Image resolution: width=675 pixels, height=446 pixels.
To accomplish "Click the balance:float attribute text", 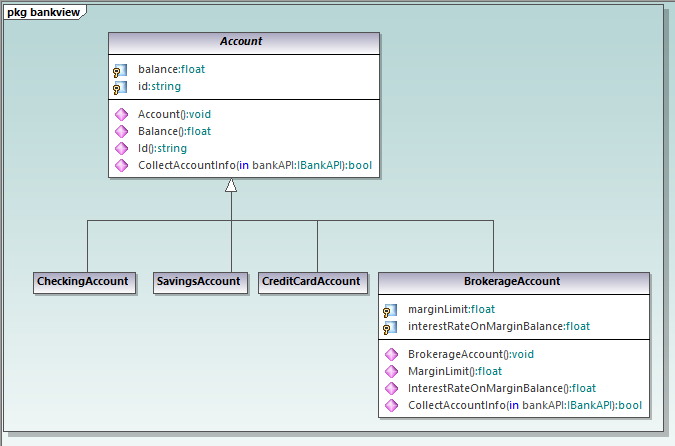I will (x=171, y=70).
